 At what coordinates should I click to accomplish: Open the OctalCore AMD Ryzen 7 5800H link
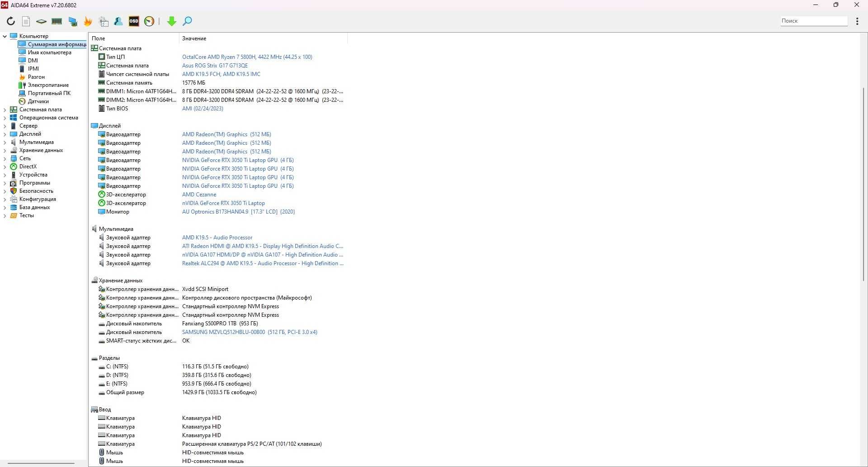pyautogui.click(x=247, y=57)
